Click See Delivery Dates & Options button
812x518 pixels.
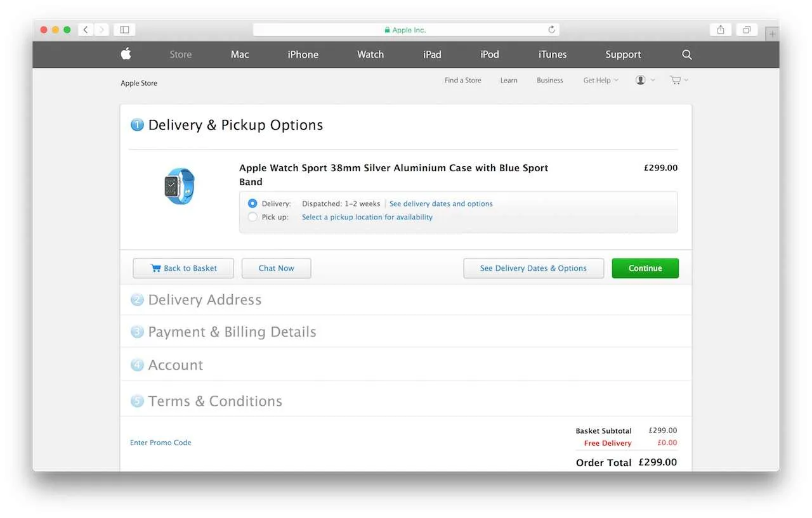[x=534, y=268]
